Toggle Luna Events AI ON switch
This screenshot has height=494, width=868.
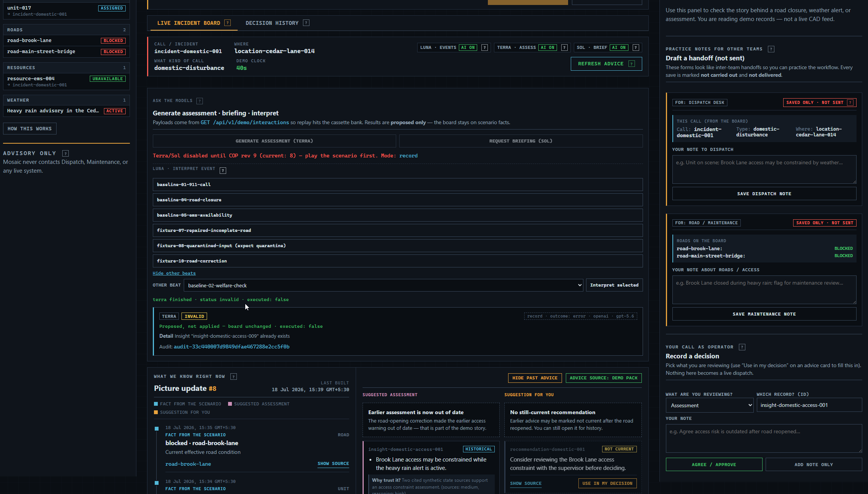[468, 48]
